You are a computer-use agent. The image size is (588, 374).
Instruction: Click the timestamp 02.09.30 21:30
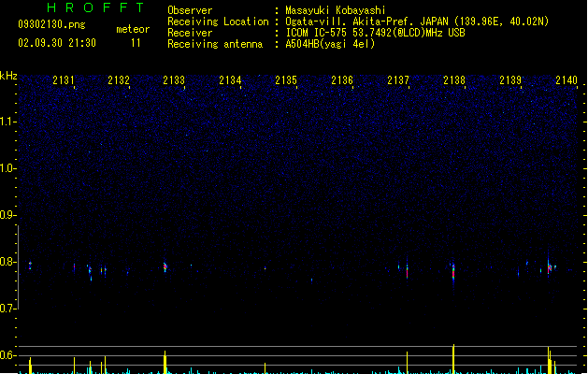point(57,43)
